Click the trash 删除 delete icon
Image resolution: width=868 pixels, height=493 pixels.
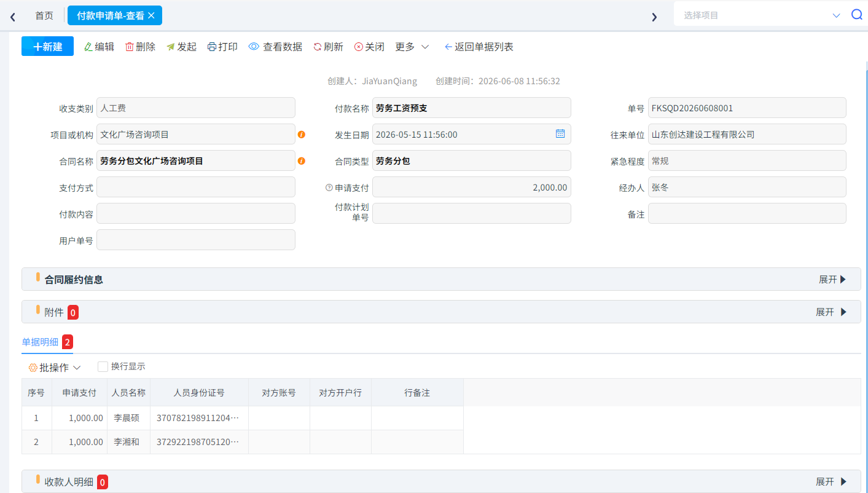pos(130,47)
